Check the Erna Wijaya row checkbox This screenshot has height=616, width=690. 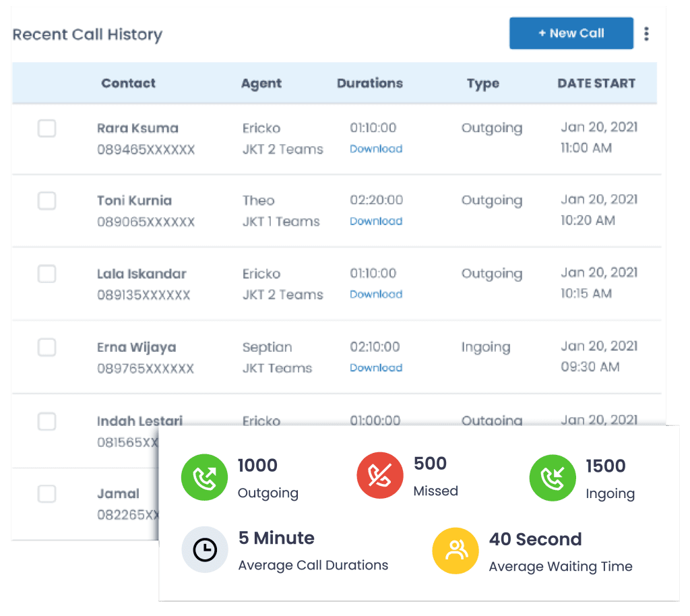click(46, 347)
